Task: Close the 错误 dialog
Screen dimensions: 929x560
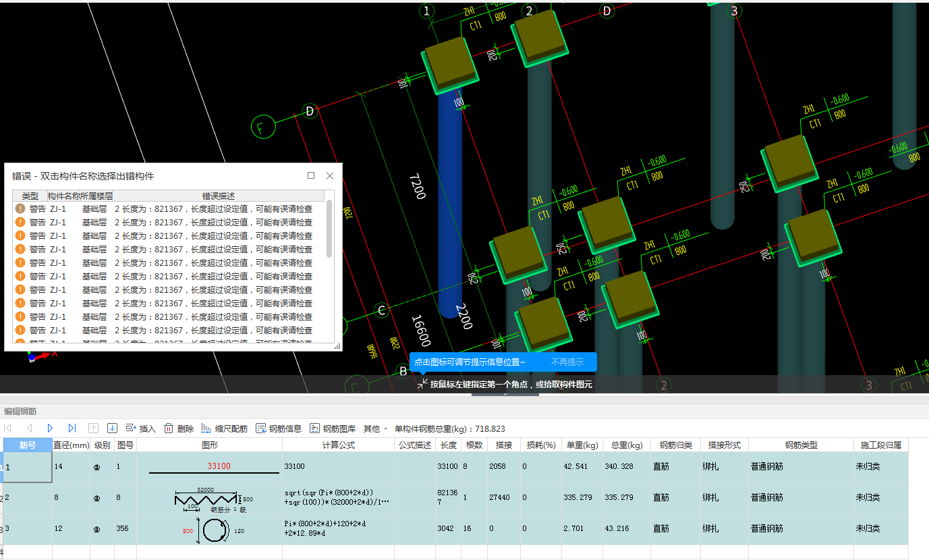Action: [x=330, y=175]
